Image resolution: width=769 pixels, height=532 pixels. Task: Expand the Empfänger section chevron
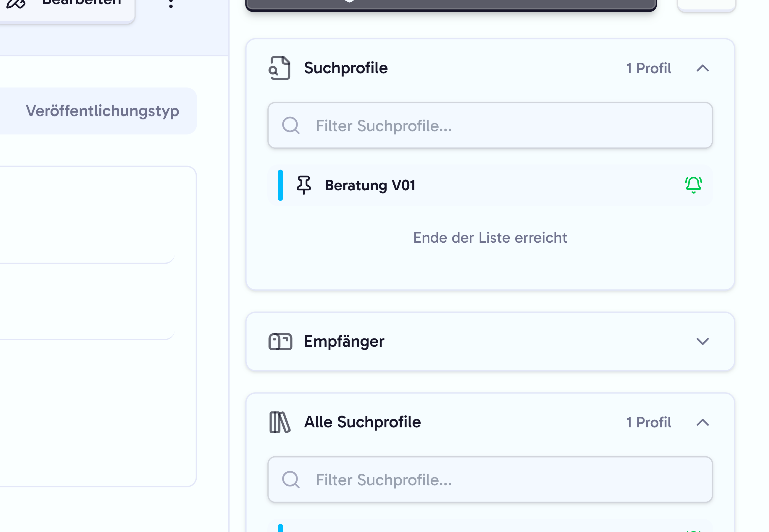[x=702, y=341]
